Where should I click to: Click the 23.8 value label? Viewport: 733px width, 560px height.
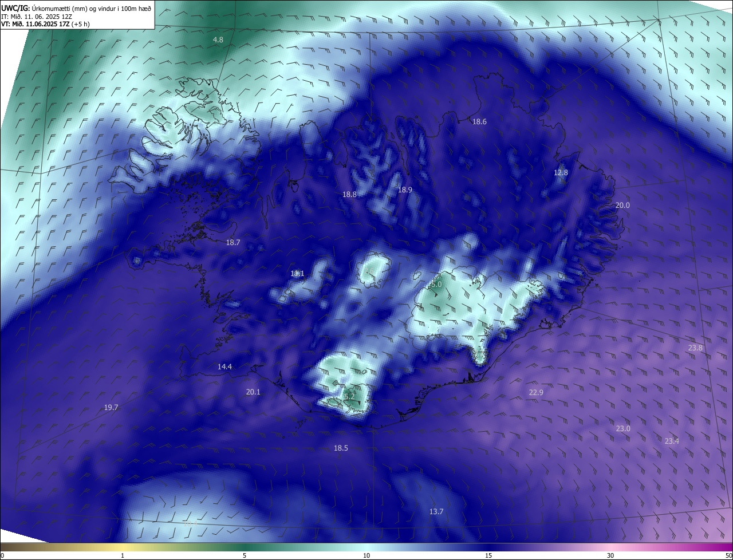point(695,348)
